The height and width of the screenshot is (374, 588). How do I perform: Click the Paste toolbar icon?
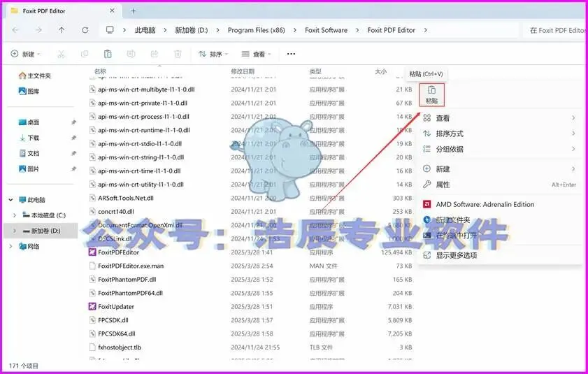click(108, 54)
